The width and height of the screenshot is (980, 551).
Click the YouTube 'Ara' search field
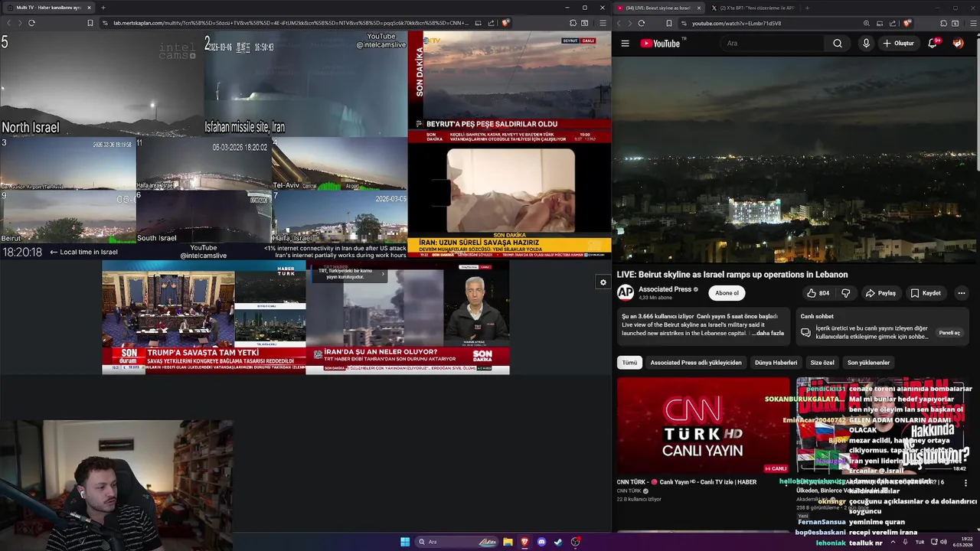click(773, 44)
